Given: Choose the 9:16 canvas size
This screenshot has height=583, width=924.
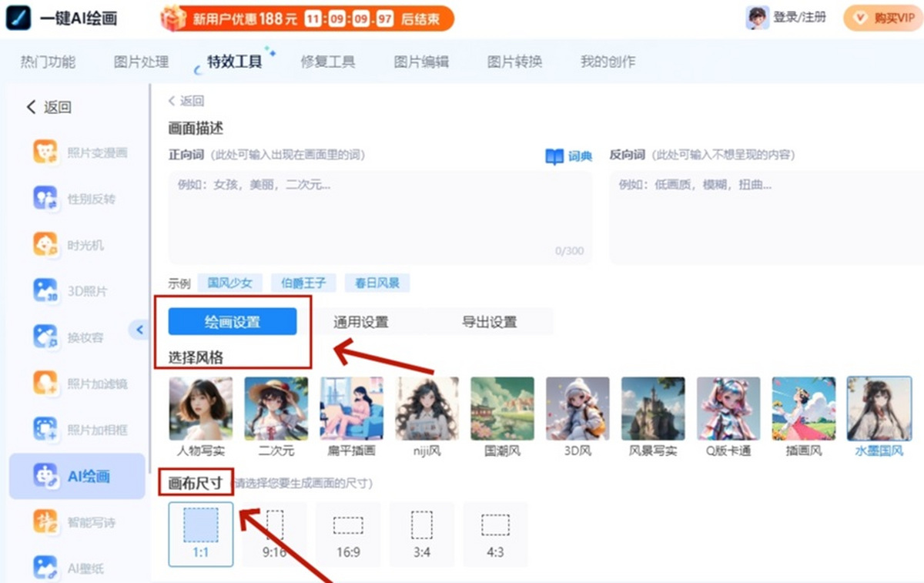Looking at the screenshot, I should click(x=274, y=534).
